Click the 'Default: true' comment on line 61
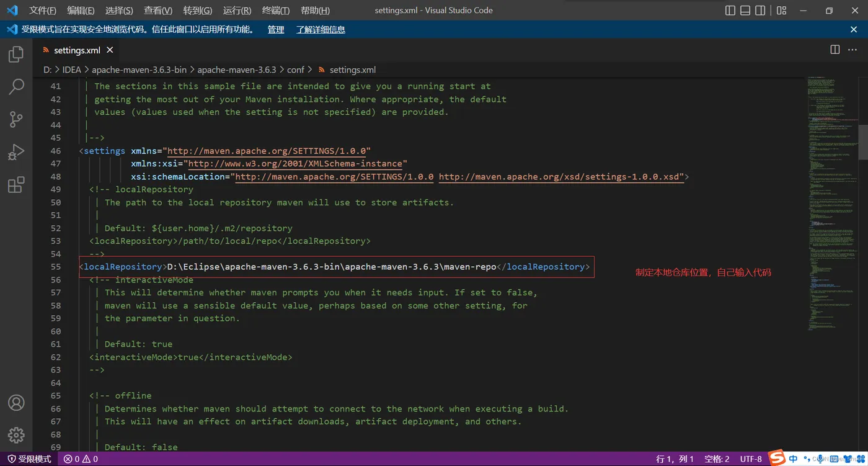The height and width of the screenshot is (466, 868). click(138, 344)
